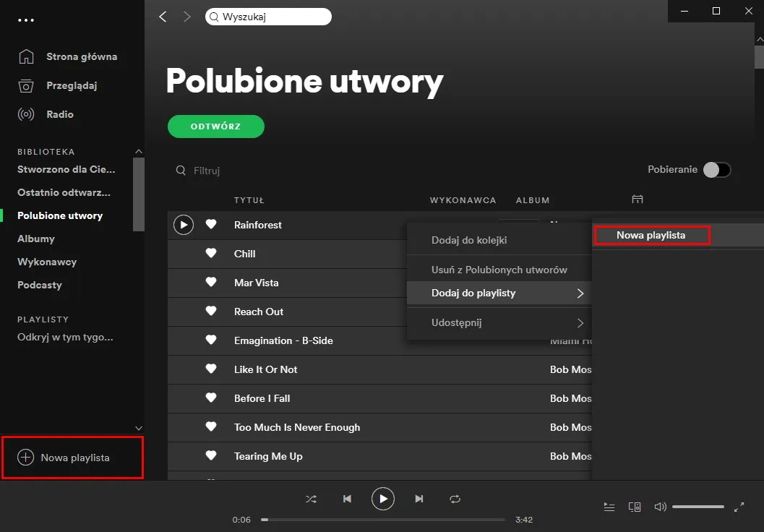Open the play queue panel
The height and width of the screenshot is (532, 764).
click(x=609, y=507)
